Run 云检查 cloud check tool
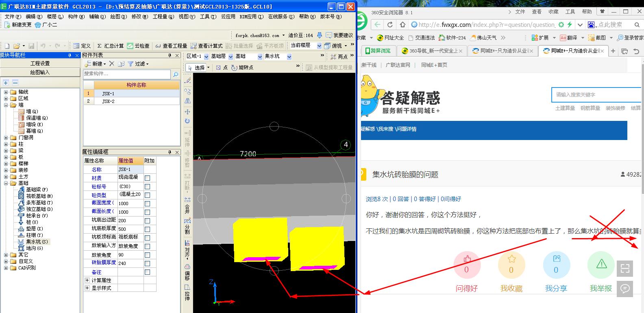The height and width of the screenshot is (313, 644). (x=138, y=46)
